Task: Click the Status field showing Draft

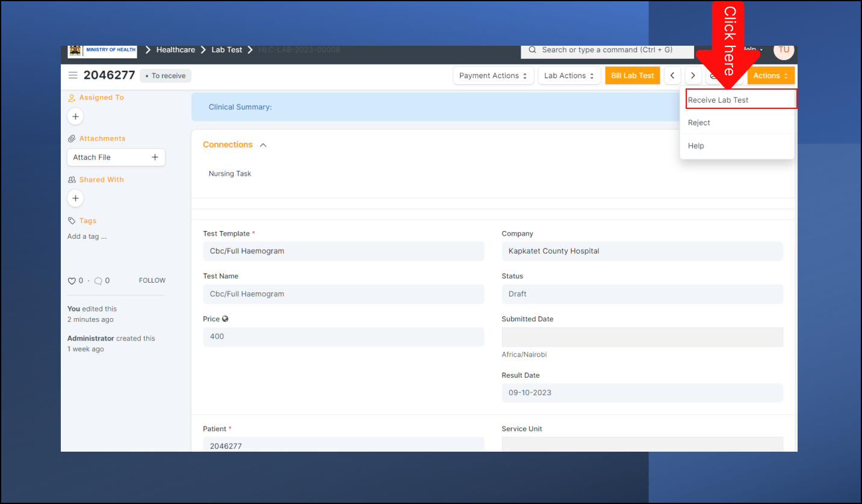Action: pyautogui.click(x=642, y=294)
